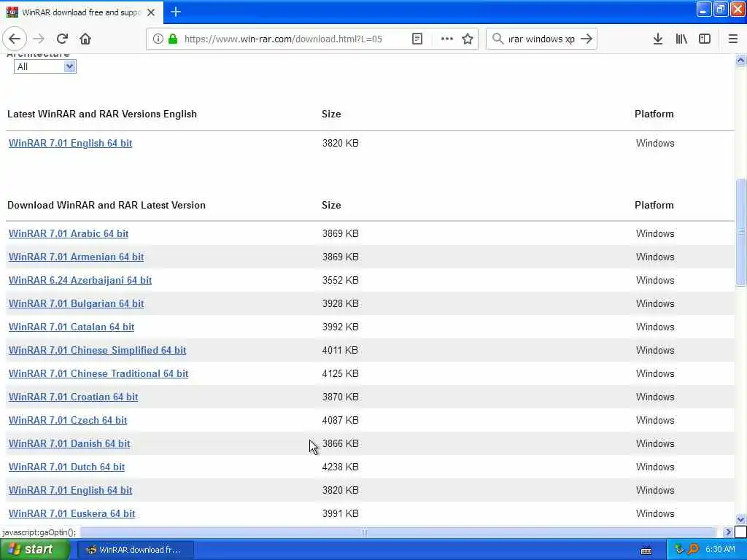Reload the current page
Image resolution: width=747 pixels, height=560 pixels.
click(x=62, y=39)
